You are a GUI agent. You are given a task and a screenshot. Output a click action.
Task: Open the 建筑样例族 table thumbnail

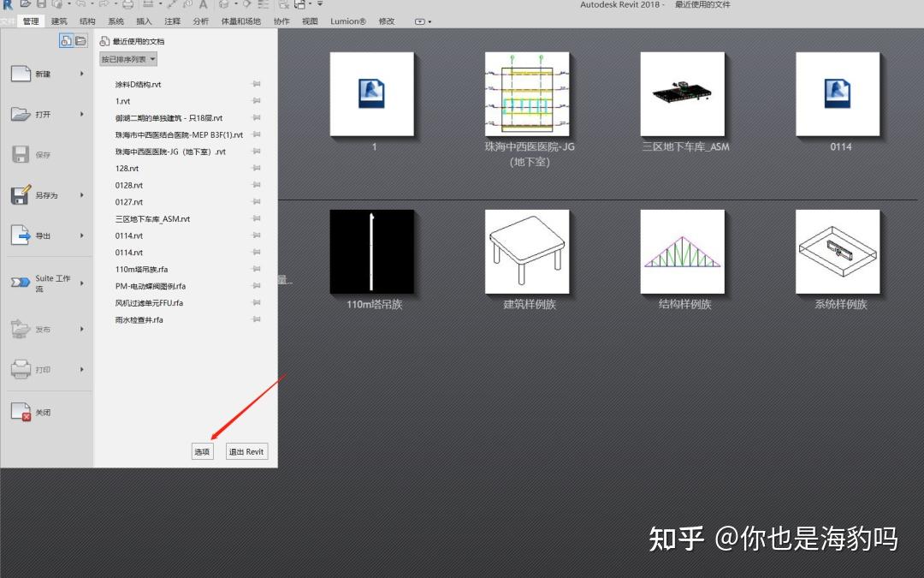527,251
